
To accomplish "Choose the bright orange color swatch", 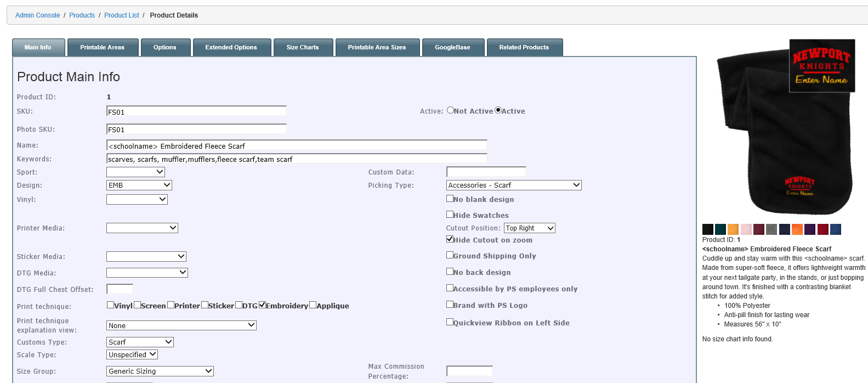I will [797, 229].
